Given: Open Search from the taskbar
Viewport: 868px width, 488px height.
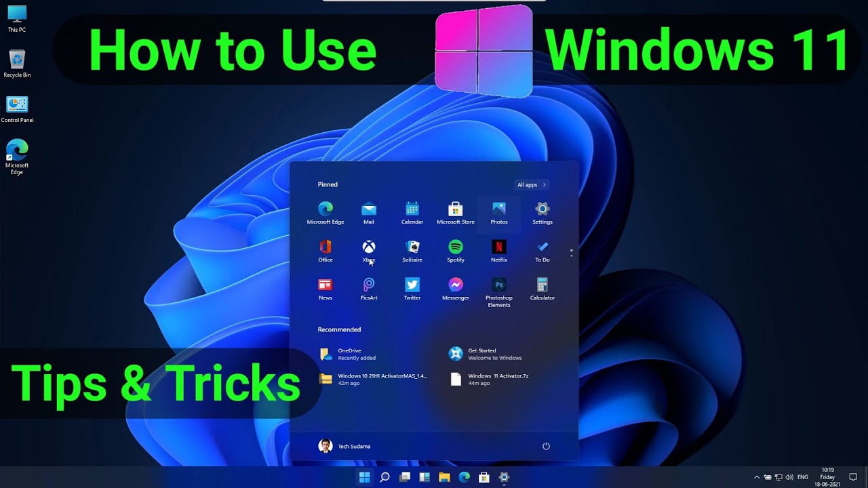Looking at the screenshot, I should click(x=384, y=477).
